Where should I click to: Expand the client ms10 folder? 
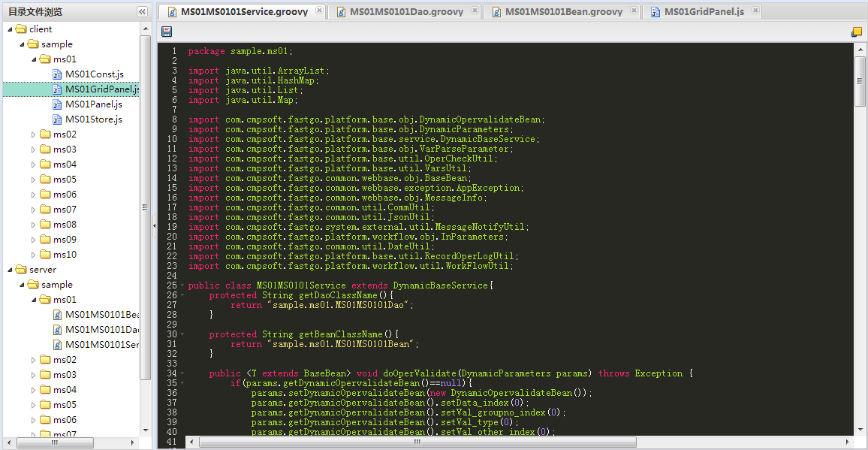tap(33, 255)
